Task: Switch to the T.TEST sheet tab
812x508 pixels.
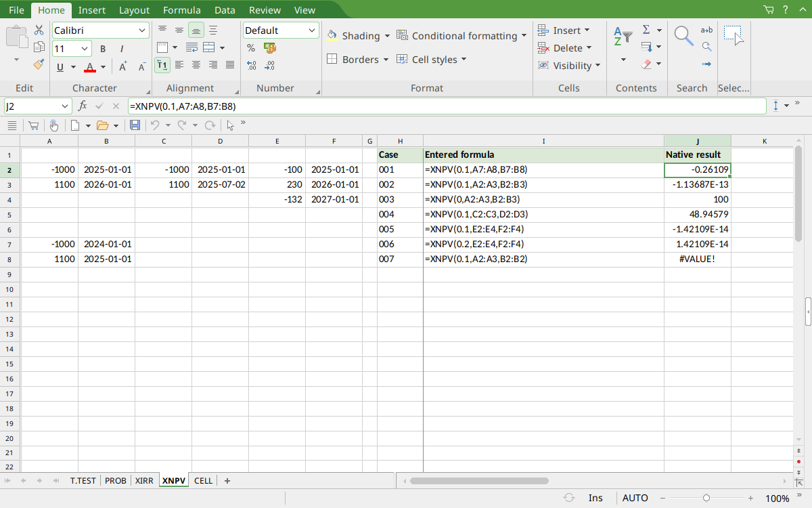Action: coord(83,481)
